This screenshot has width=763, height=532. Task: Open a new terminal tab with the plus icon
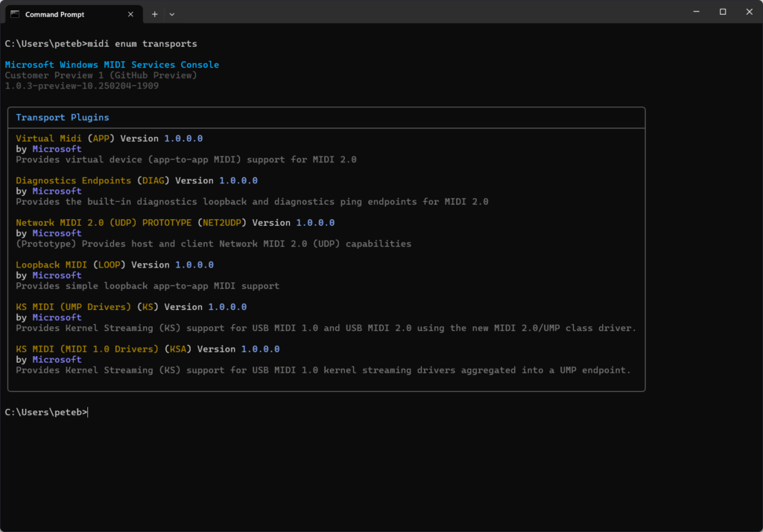tap(154, 13)
